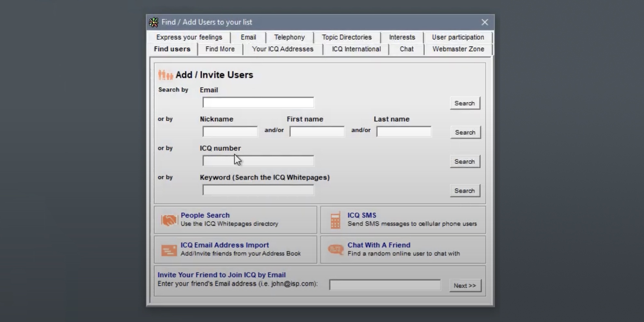Click the Chat With A Friend bubble icon
The width and height of the screenshot is (644, 322).
click(336, 250)
